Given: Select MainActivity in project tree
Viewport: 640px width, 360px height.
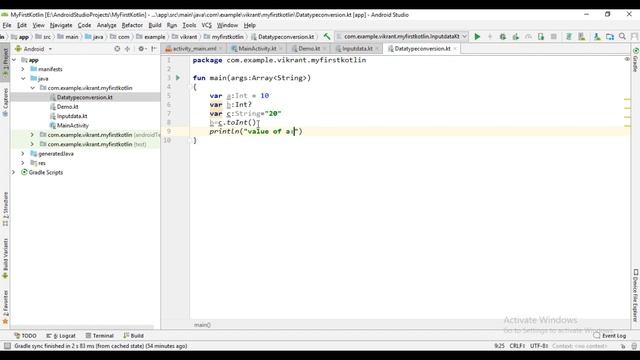Looking at the screenshot, I should point(73,126).
